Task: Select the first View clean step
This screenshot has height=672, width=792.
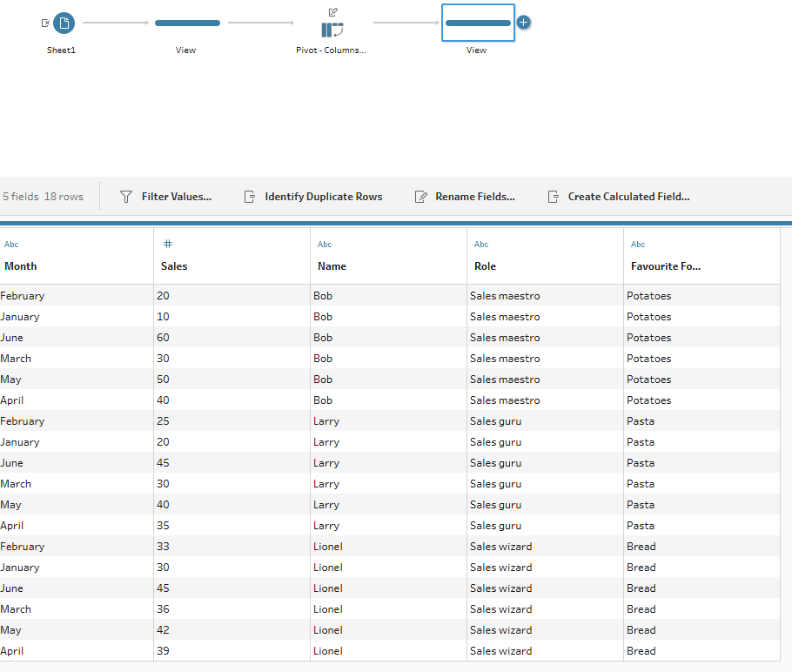Action: pos(187,24)
